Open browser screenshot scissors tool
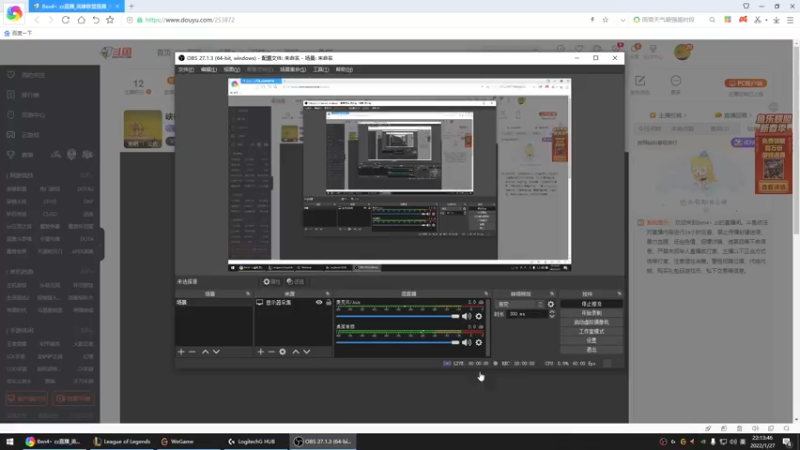This screenshot has width=800, height=450. tap(758, 20)
